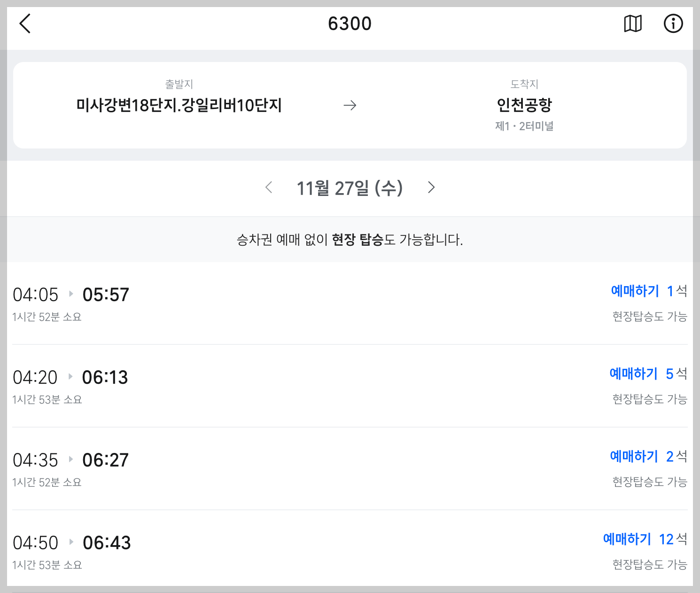Tap the back arrow icon
700x593 pixels.
coord(25,23)
